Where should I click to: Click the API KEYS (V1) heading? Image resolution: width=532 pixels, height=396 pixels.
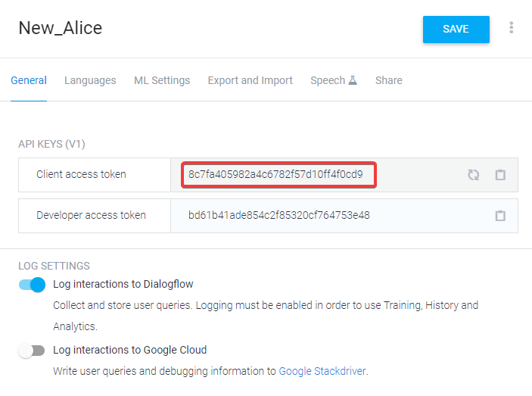point(51,144)
